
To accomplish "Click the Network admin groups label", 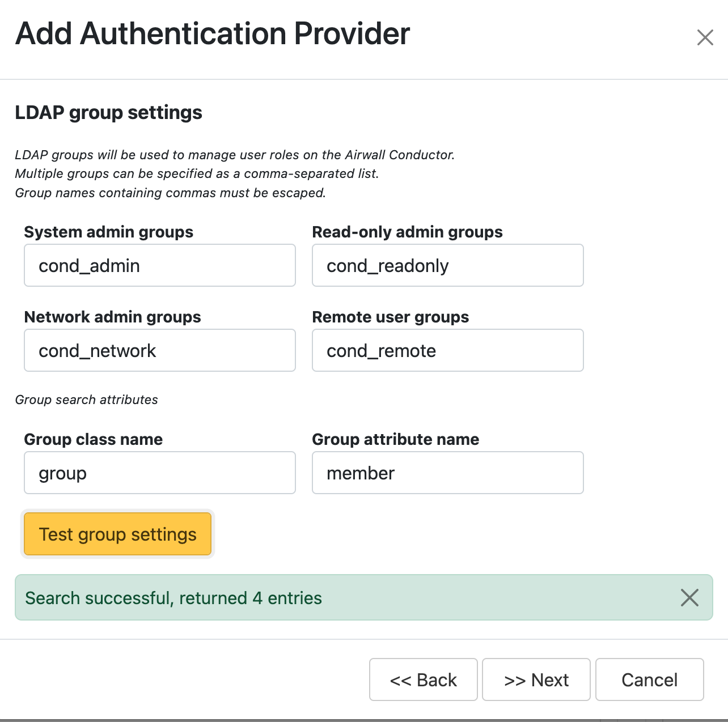I will [112, 317].
